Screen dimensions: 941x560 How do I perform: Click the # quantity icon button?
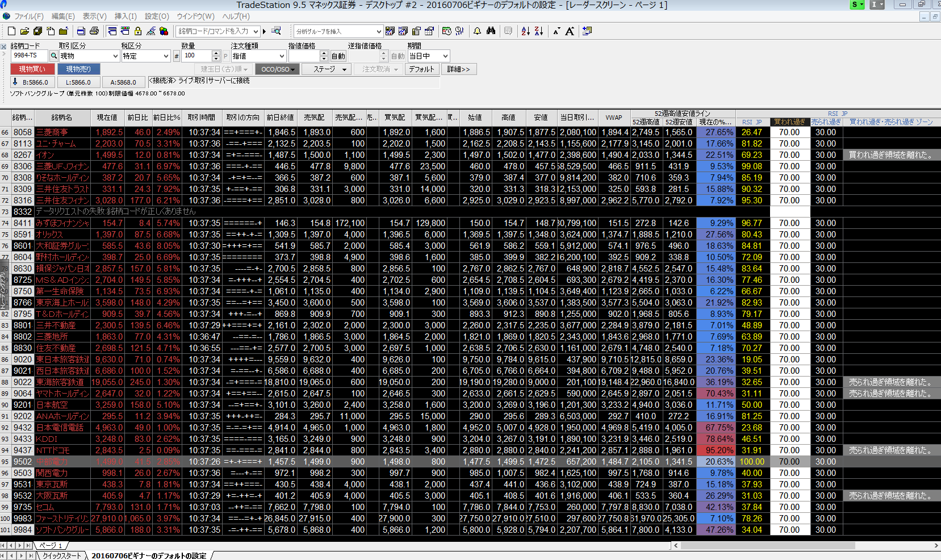click(x=177, y=56)
